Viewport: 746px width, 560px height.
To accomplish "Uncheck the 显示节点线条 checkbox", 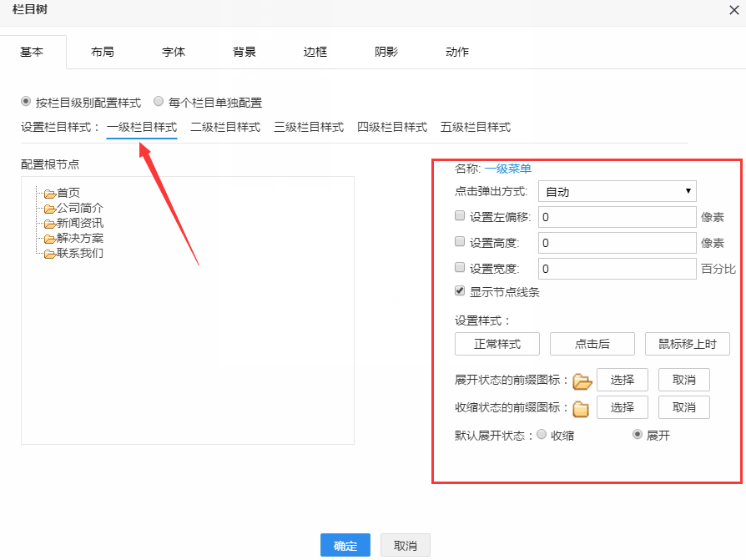I will click(x=460, y=291).
